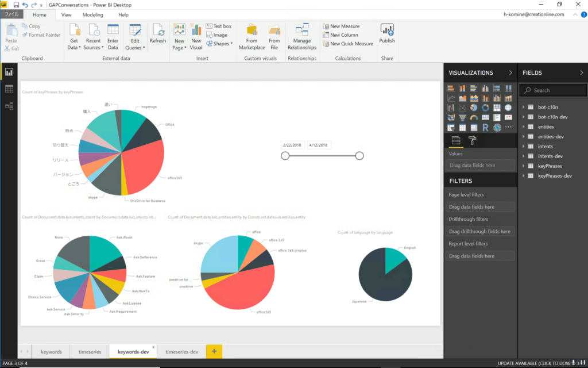Open the timeseries page tab
This screenshot has width=588, height=368.
(x=90, y=352)
